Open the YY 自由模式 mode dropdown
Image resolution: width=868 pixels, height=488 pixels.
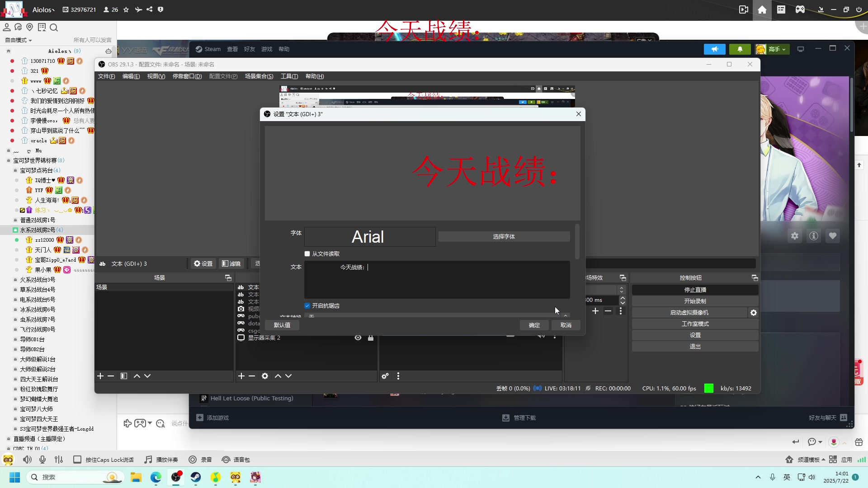tap(18, 40)
